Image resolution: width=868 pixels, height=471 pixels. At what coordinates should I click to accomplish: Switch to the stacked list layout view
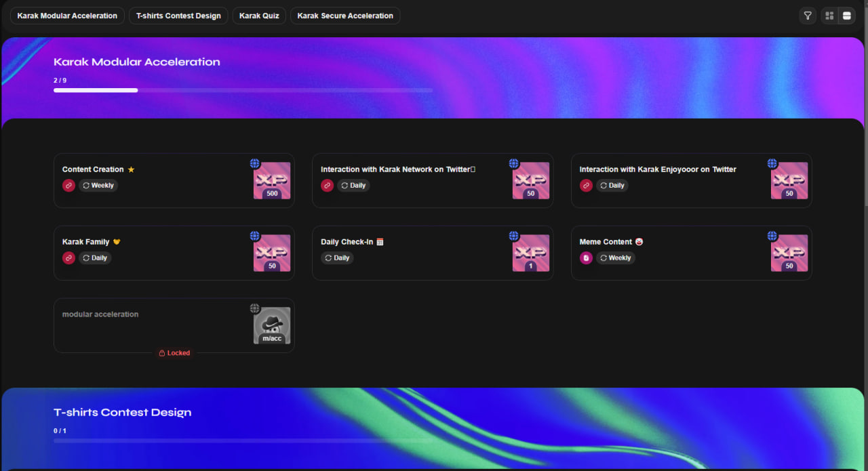[847, 16]
